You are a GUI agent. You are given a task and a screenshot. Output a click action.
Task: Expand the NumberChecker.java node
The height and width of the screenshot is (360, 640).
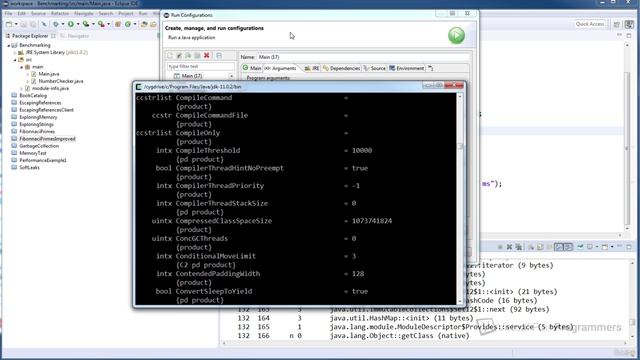click(x=28, y=81)
